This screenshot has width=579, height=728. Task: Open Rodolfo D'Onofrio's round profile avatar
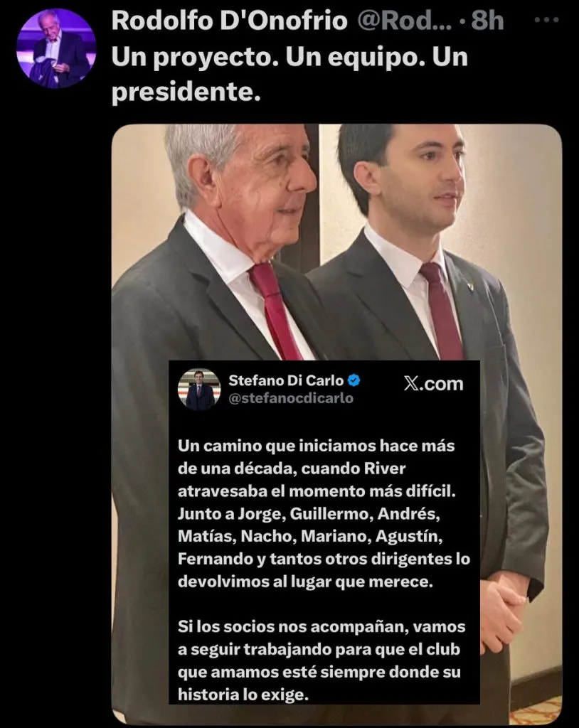point(55,48)
